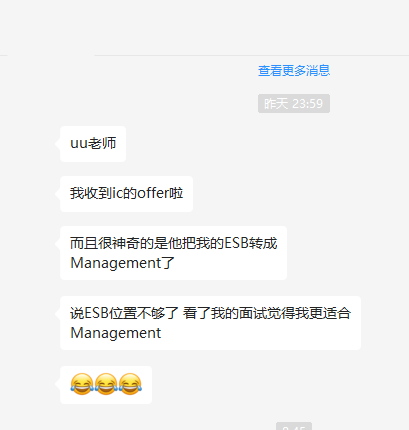Screen dimensions: 409x430
Task: Click the partially visible timestamp below the emojis
Action: point(294,426)
